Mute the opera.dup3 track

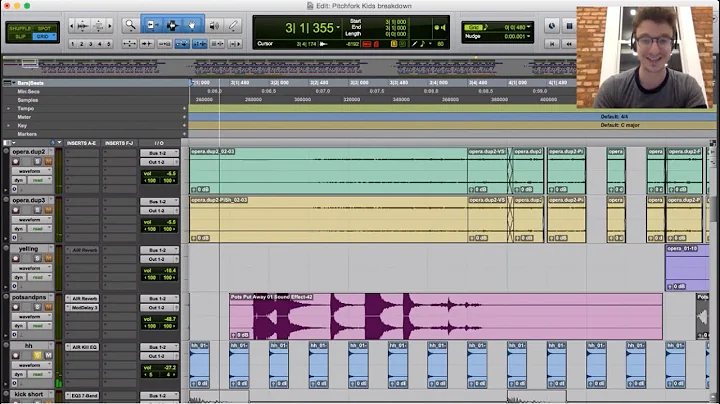tap(48, 210)
